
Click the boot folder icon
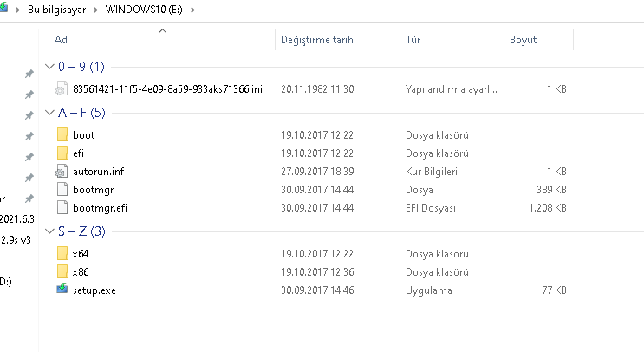[x=62, y=135]
